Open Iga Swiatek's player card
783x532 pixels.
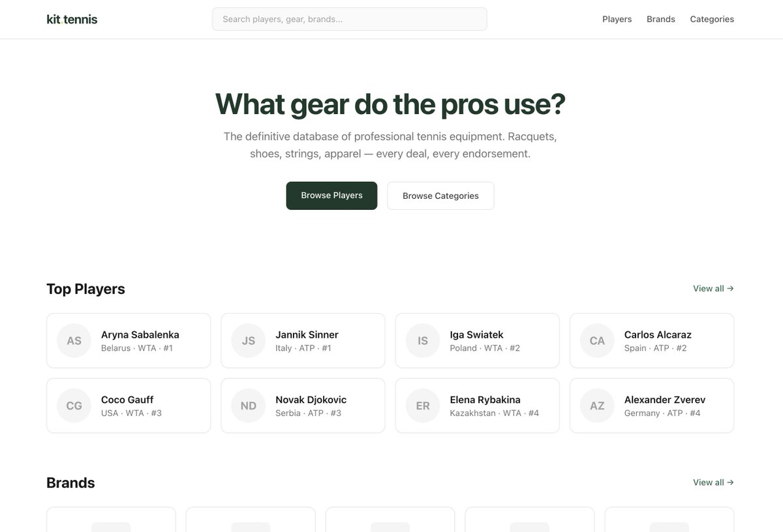coord(478,340)
